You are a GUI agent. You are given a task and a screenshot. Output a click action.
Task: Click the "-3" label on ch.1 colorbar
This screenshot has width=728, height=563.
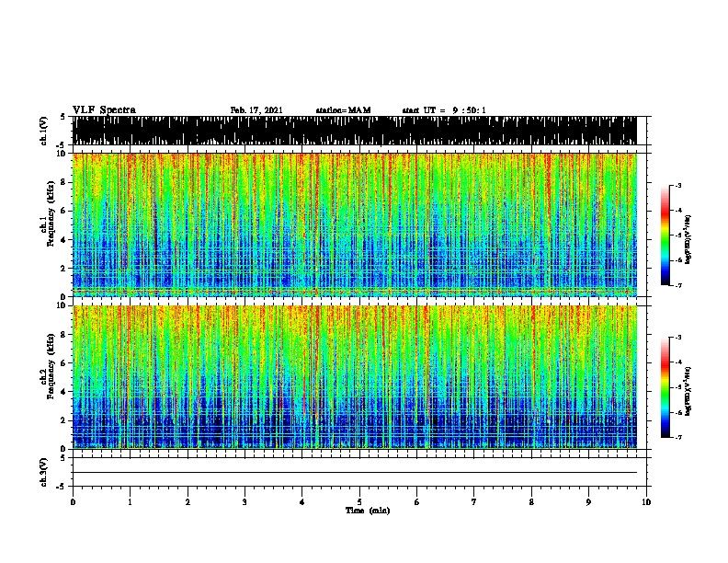click(677, 185)
